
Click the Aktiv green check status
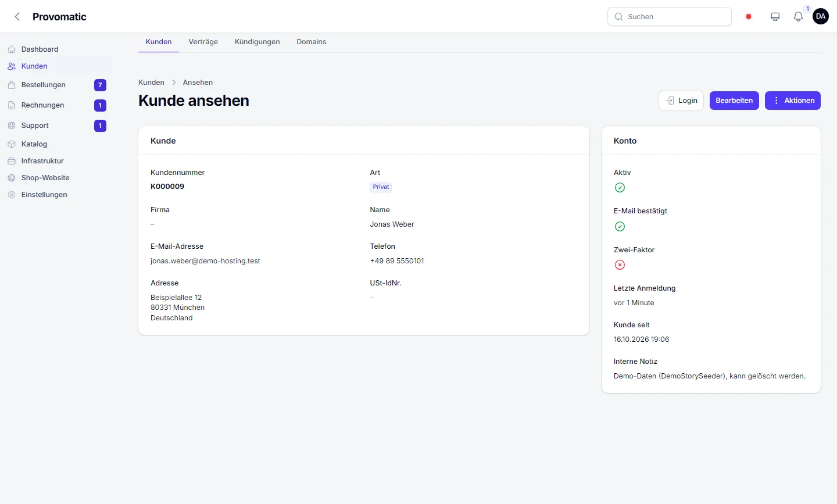(x=620, y=187)
